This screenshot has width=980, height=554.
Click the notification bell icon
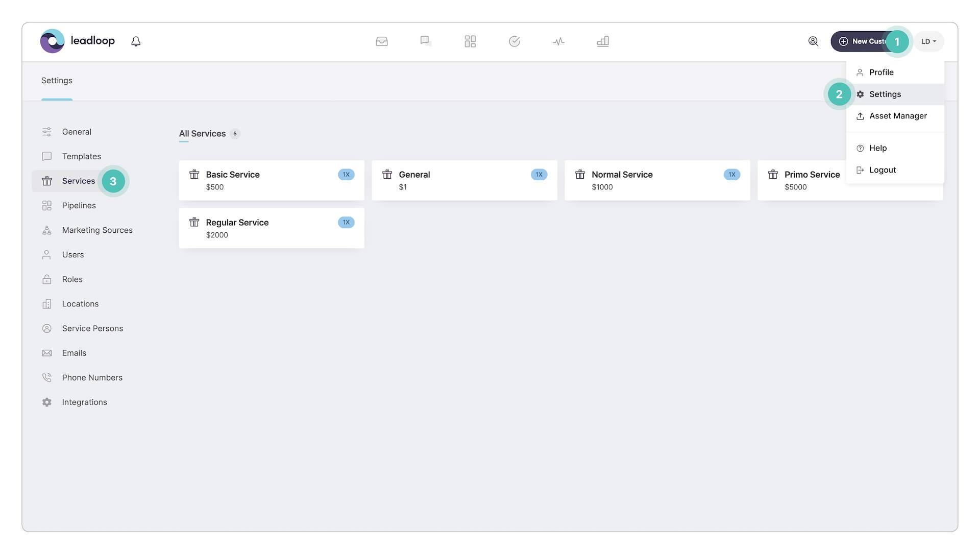tap(136, 41)
